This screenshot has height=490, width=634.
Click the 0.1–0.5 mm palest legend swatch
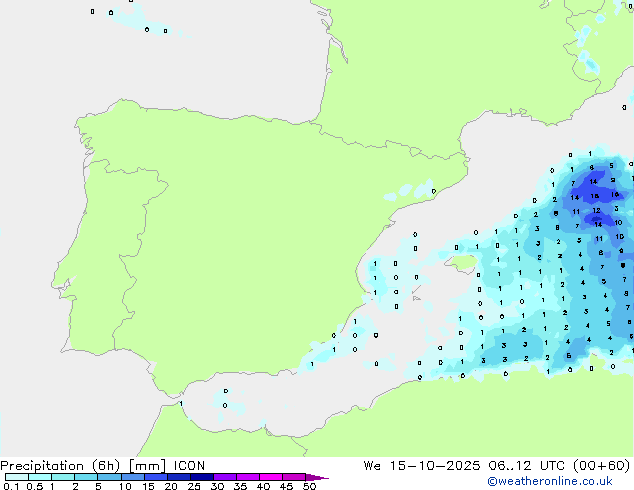click(x=17, y=477)
